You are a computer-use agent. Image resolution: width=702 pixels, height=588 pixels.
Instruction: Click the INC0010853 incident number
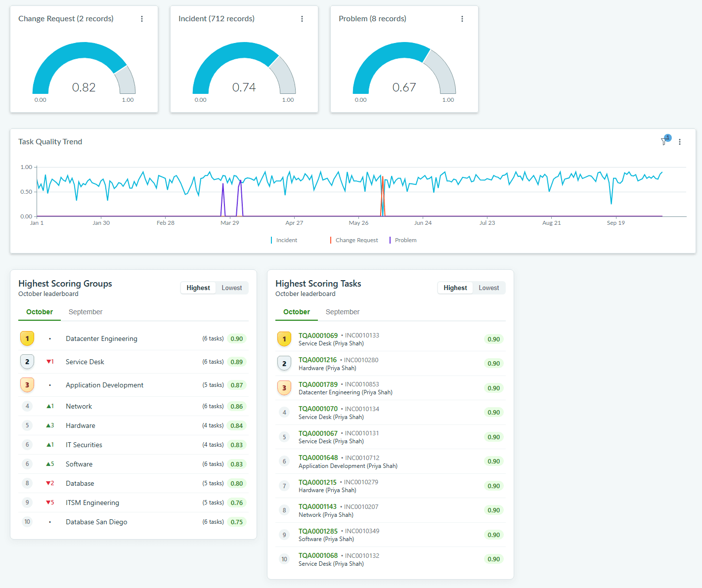[362, 384]
